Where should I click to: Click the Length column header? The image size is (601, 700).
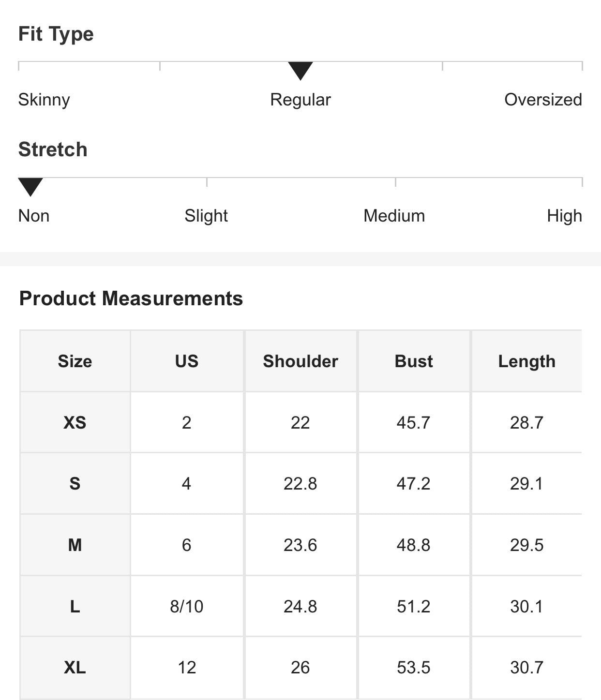[x=526, y=361]
